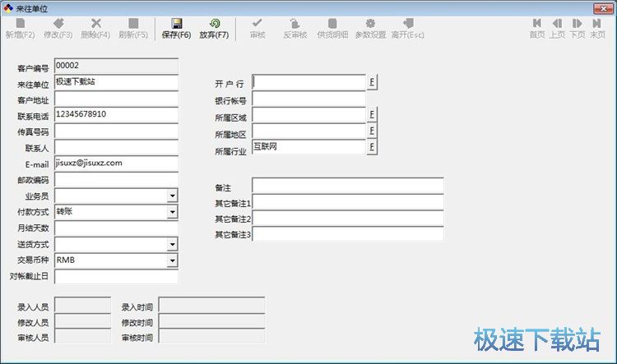Click the 邮政编码 input field
The image size is (617, 364).
116,179
